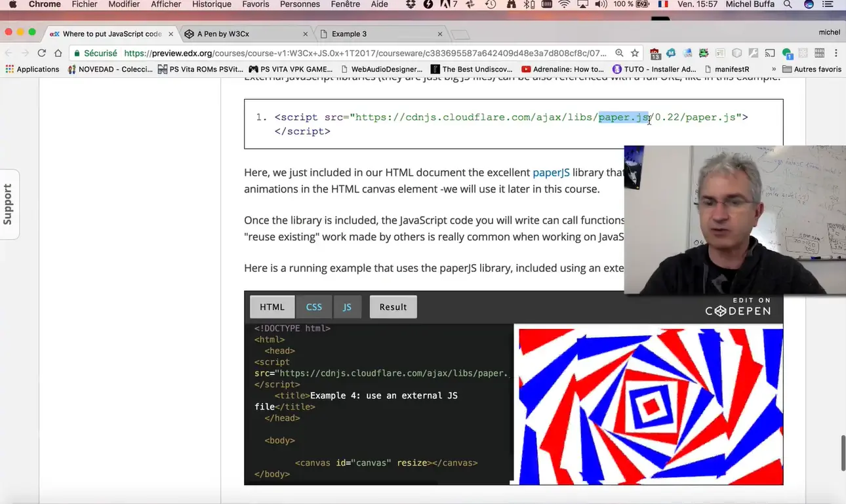The height and width of the screenshot is (504, 846).
Task: Click the Dropbox menu bar icon
Action: [411, 5]
